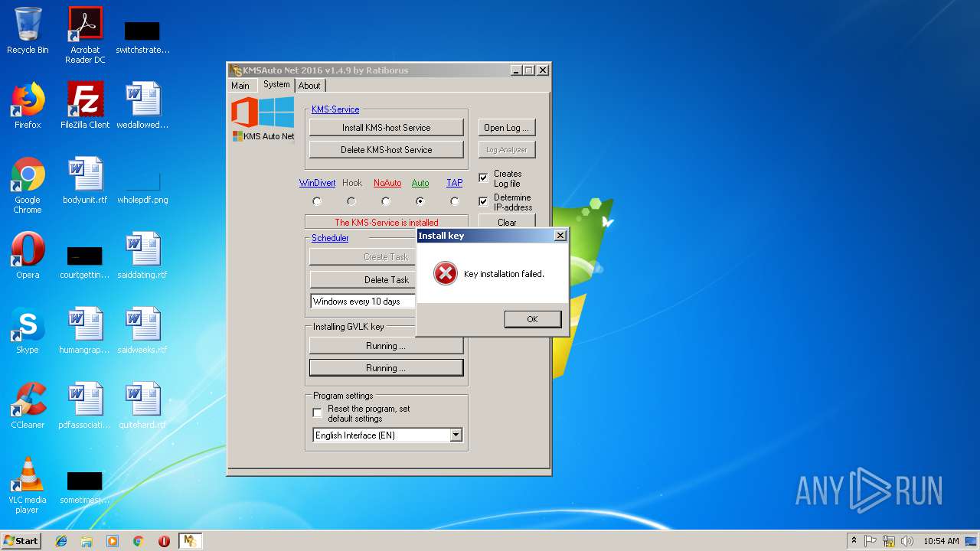This screenshot has height=551, width=980.
Task: Click the taskbar clock 10:54 AM
Action: tap(941, 541)
